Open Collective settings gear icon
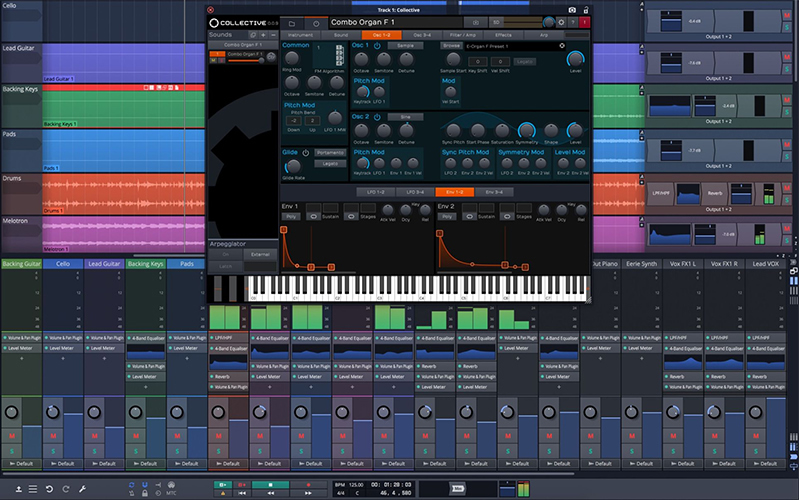 561,22
